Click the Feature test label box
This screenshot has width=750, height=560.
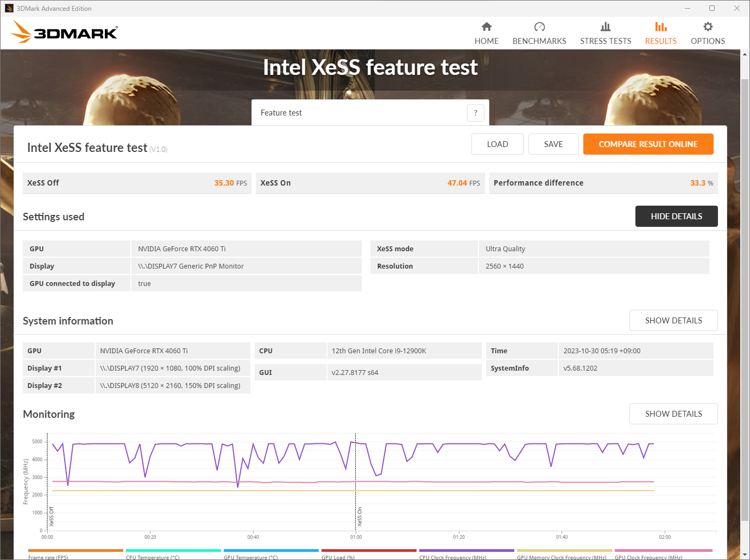370,113
